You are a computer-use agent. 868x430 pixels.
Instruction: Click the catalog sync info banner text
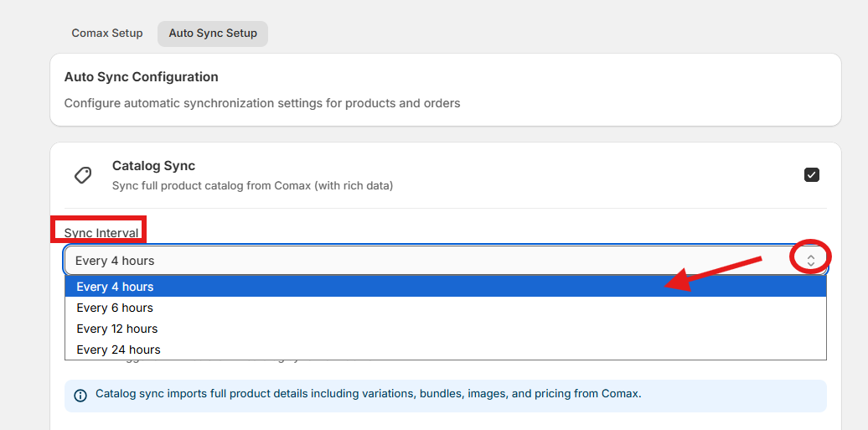point(369,393)
